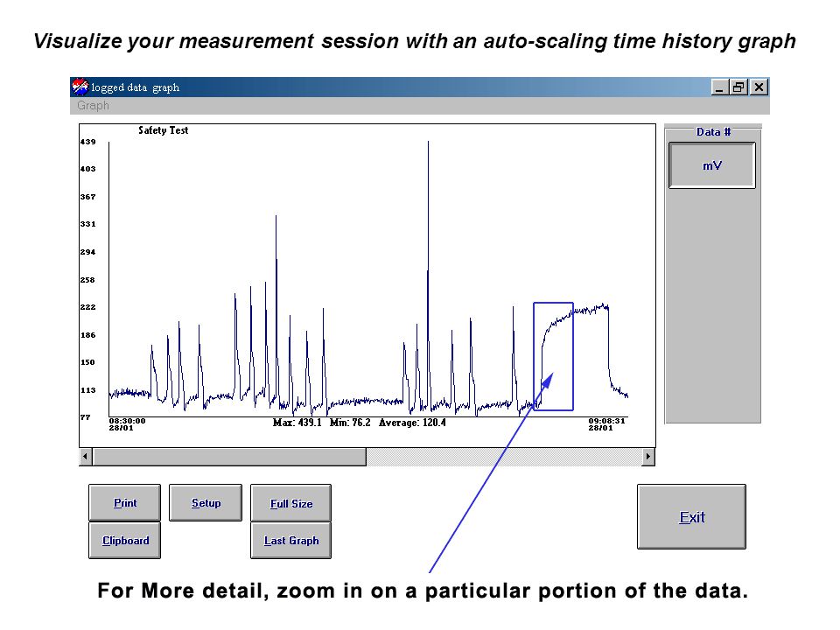This screenshot has height=630, width=840.
Task: Click the right scroll arrow under graph
Action: (x=648, y=457)
